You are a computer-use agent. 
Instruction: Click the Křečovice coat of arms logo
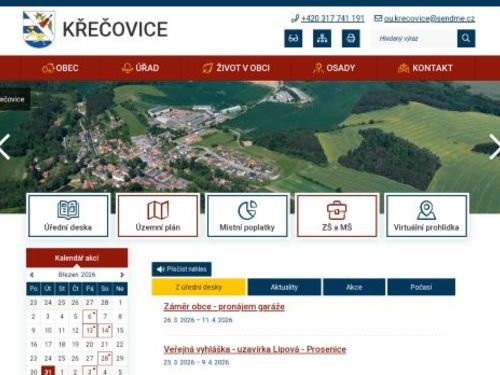tap(39, 29)
